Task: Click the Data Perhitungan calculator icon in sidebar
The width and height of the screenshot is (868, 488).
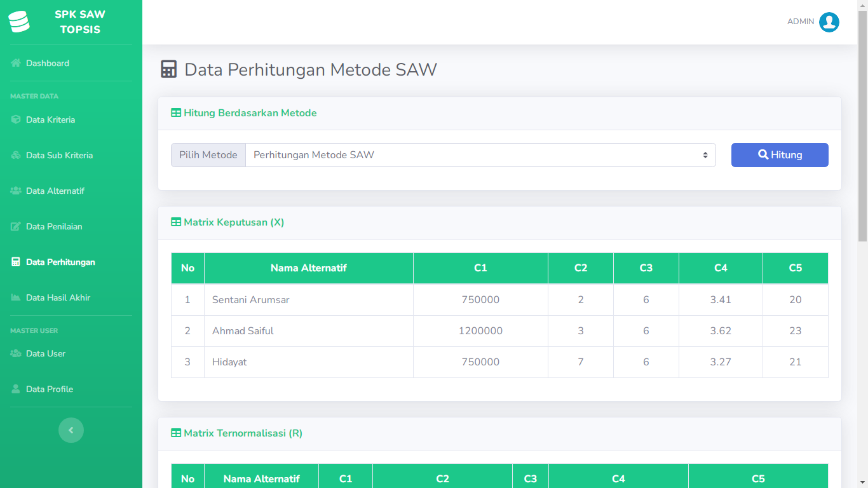Action: tap(16, 262)
